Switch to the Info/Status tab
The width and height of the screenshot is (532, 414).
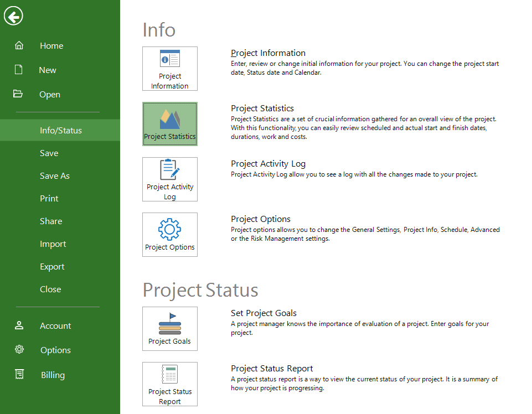coord(61,131)
